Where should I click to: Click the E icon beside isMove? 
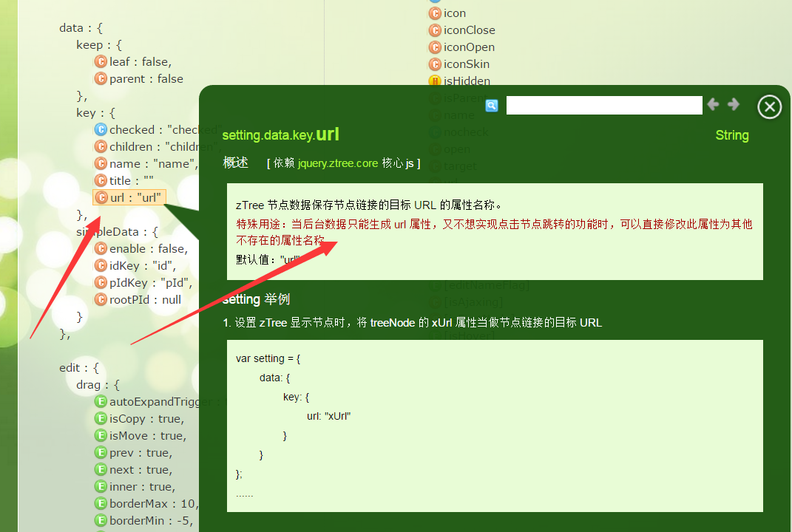point(101,435)
